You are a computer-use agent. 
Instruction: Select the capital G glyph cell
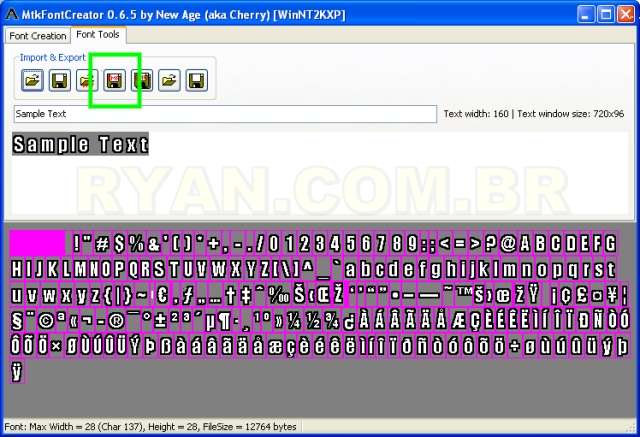[609, 243]
